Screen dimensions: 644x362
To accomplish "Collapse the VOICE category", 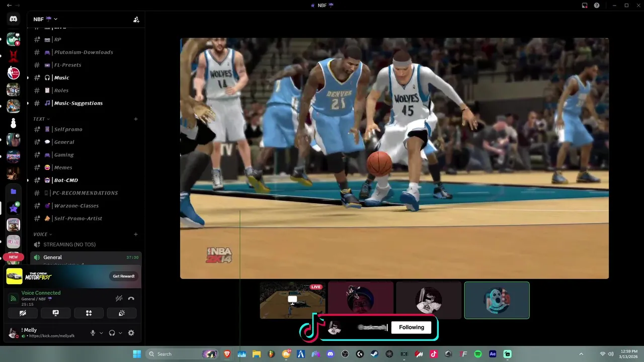I will (43, 234).
